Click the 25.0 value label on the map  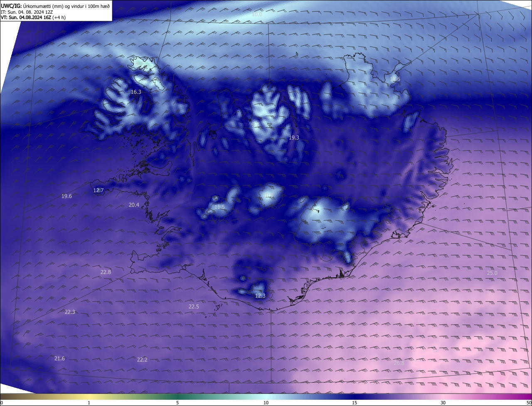pos(492,273)
